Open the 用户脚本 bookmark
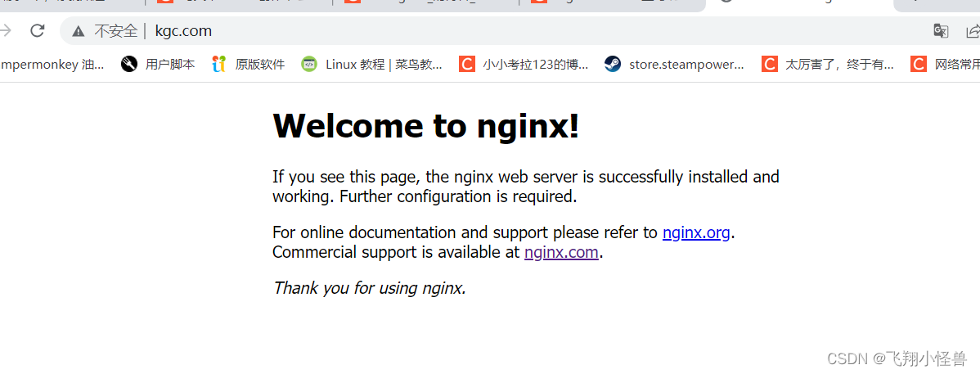This screenshot has height=374, width=980. (158, 64)
